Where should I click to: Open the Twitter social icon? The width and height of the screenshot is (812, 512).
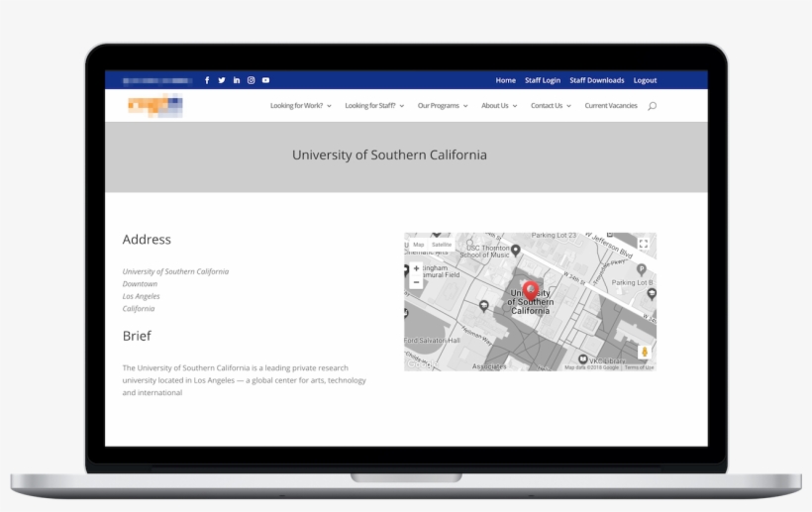222,80
